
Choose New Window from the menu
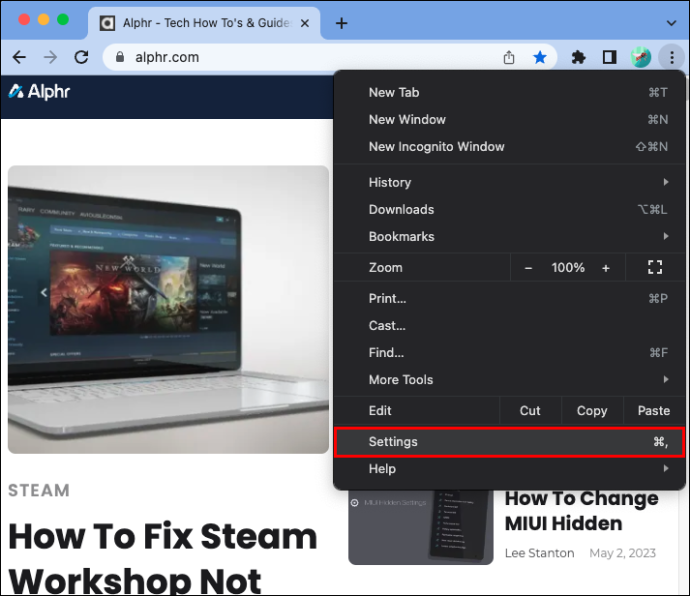(x=509, y=119)
